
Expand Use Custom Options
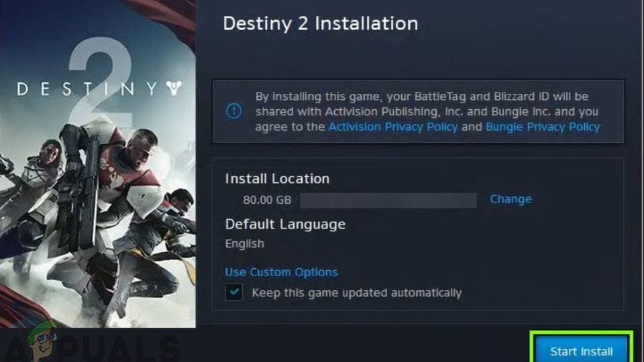[281, 272]
